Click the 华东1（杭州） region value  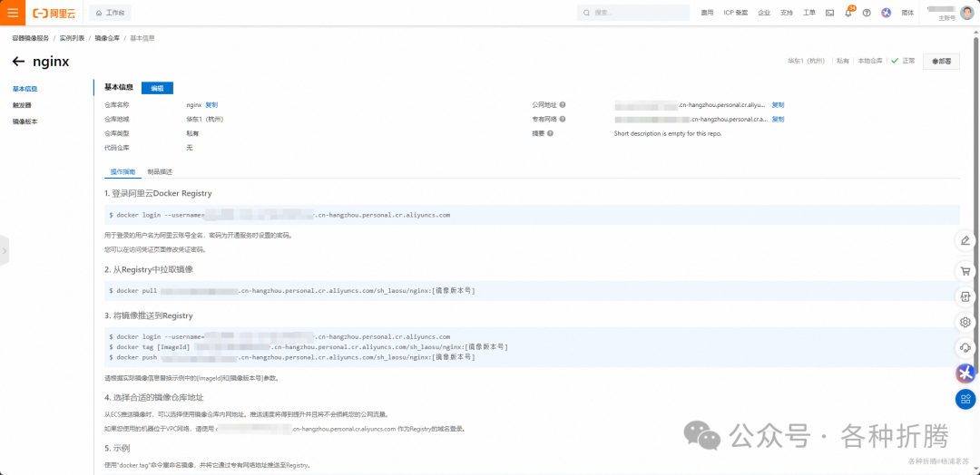pos(204,119)
